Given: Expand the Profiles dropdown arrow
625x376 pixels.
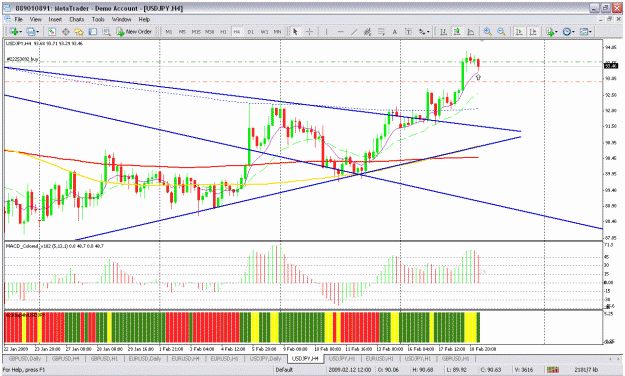Looking at the screenshot, I should 38,32.
